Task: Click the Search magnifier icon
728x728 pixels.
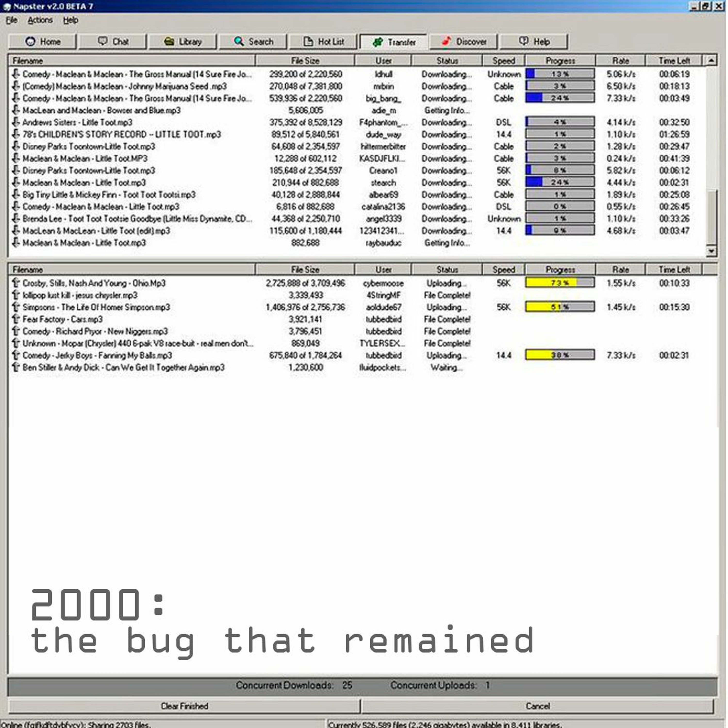Action: coord(239,41)
